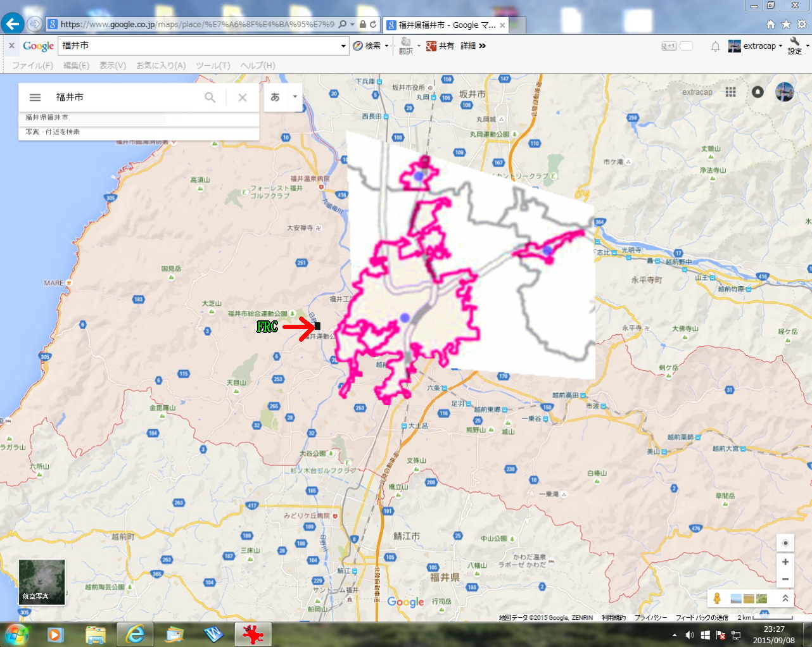
Task: Open the Google toolbar search box dropdown arrow
Action: click(x=343, y=46)
